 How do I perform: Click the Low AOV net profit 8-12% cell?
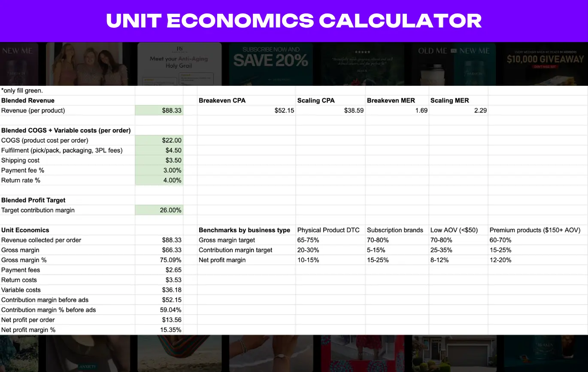439,260
